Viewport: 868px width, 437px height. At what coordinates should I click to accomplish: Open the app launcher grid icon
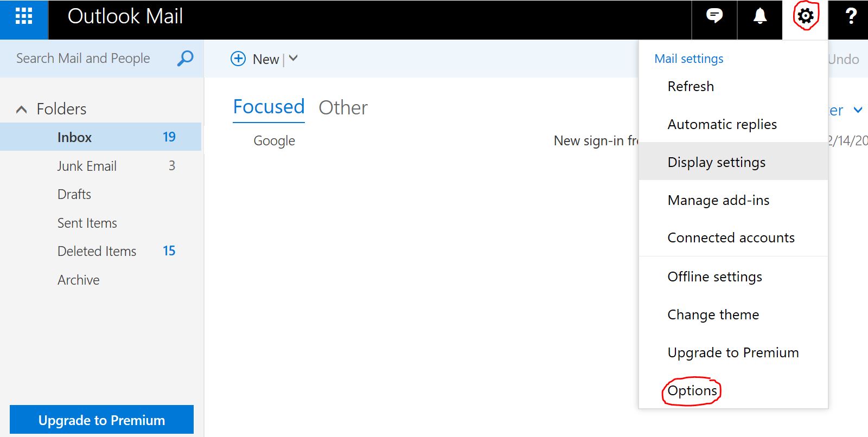pos(24,16)
